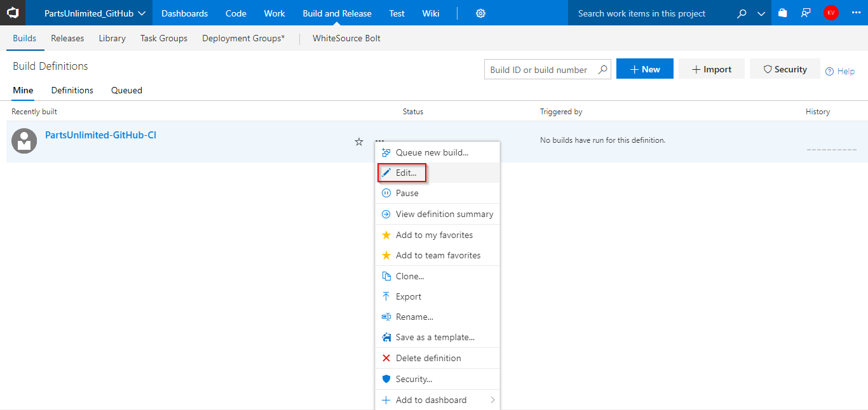Click the row ellipsis more-actions button
Image resolution: width=868 pixels, height=410 pixels.
tap(379, 141)
